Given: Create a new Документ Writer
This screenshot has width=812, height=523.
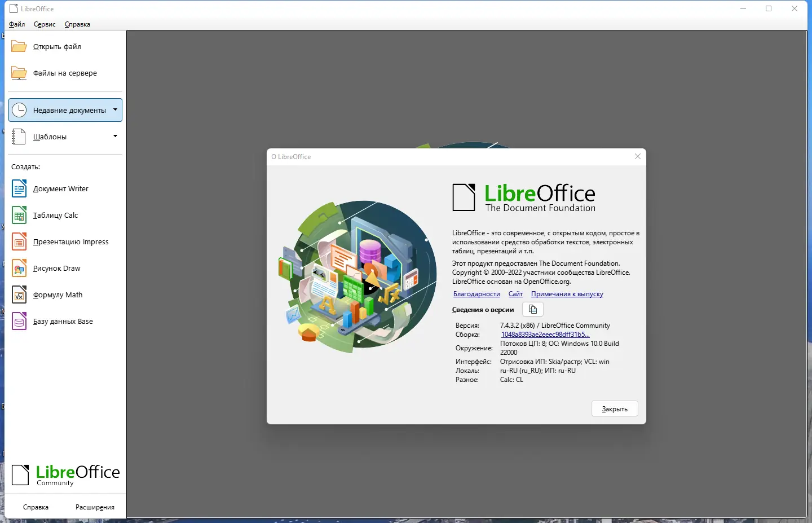Looking at the screenshot, I should 60,188.
